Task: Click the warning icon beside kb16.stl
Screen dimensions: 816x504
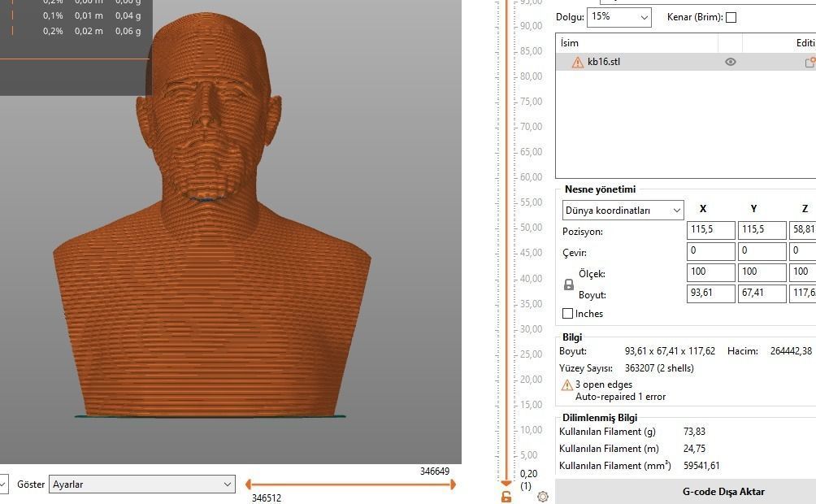Action: point(578,63)
